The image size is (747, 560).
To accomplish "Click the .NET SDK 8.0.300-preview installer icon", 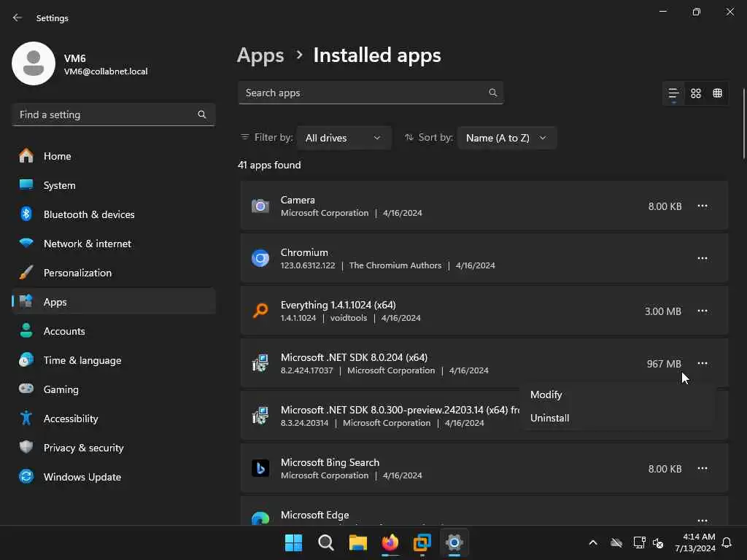I will point(260,416).
